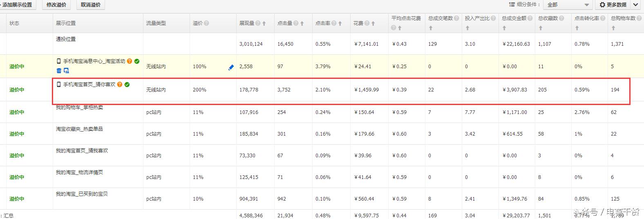
Task: Sort by 点击转化率 using its arrow
Action: coord(577,28)
